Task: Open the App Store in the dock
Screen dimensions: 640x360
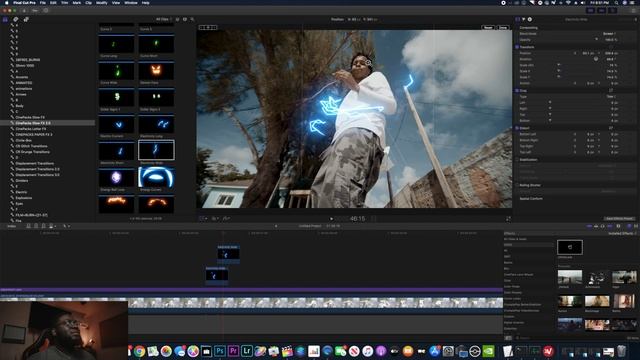Action: pyautogui.click(x=435, y=351)
